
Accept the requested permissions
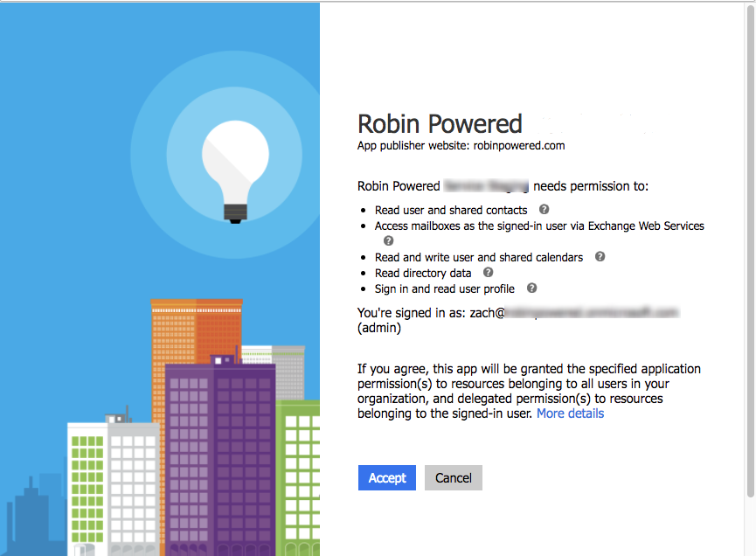pyautogui.click(x=386, y=477)
